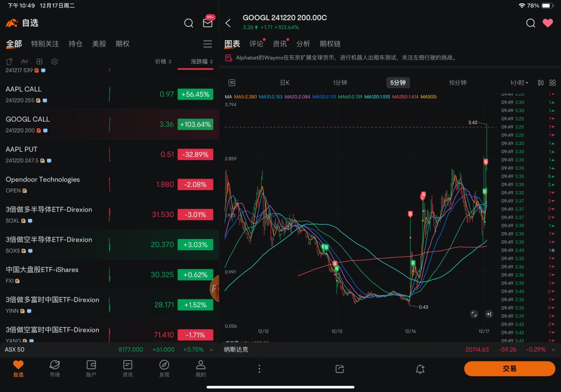Image resolution: width=561 pixels, height=392 pixels.
Task: Open the 市场 market tab
Action: (55, 369)
